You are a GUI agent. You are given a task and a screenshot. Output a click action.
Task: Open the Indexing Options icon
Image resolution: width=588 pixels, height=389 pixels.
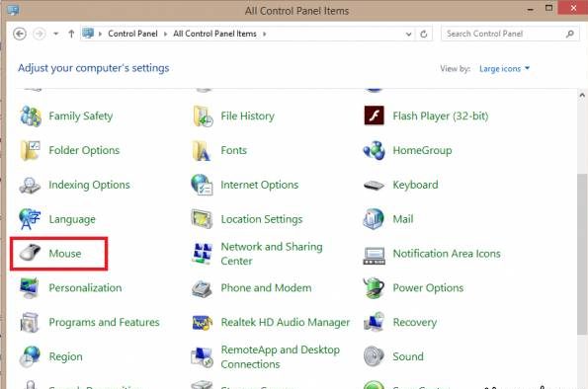point(30,185)
